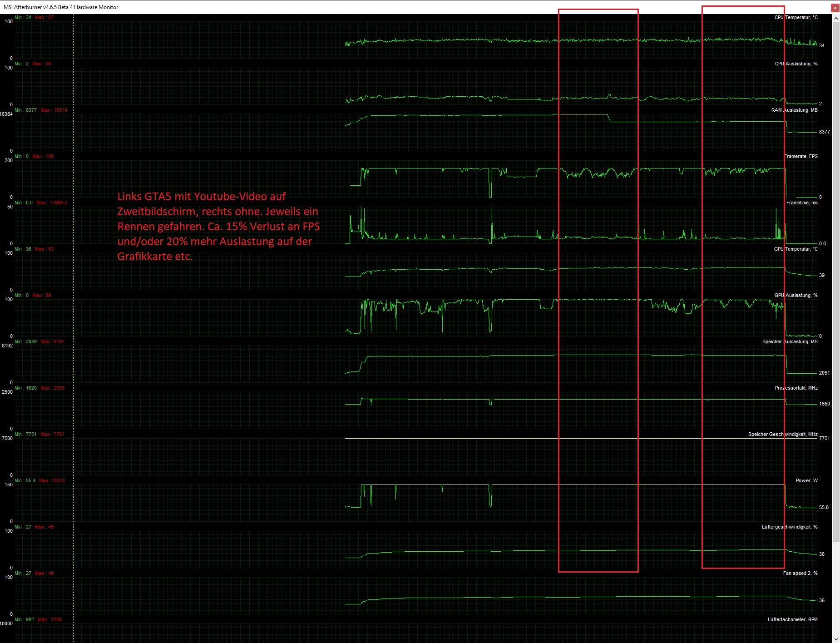Click 'Min : 36' on GPU temperature graph
840x643 pixels.
pos(23,249)
